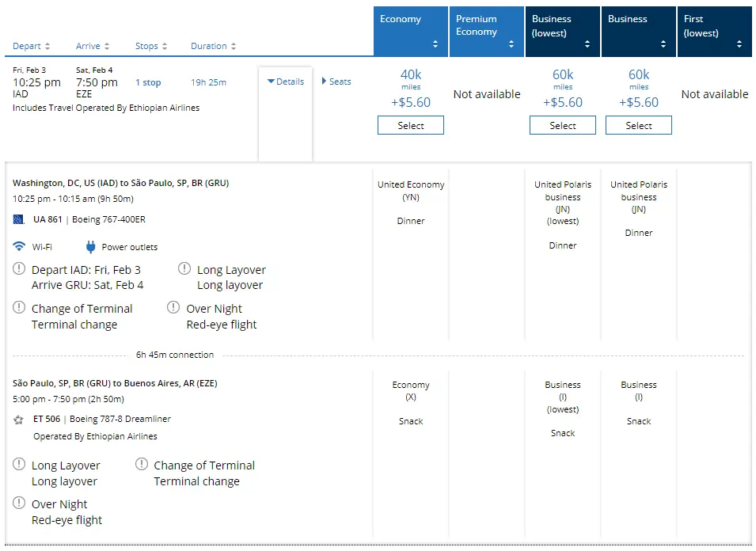The height and width of the screenshot is (551, 756).
Task: Click the second flight's Long Layover alert icon
Action: click(19, 465)
